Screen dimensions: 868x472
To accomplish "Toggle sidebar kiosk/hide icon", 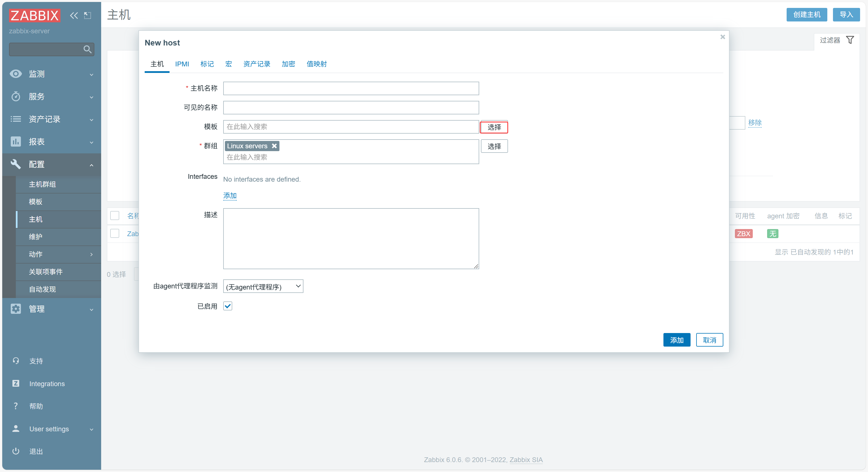I will pyautogui.click(x=88, y=15).
